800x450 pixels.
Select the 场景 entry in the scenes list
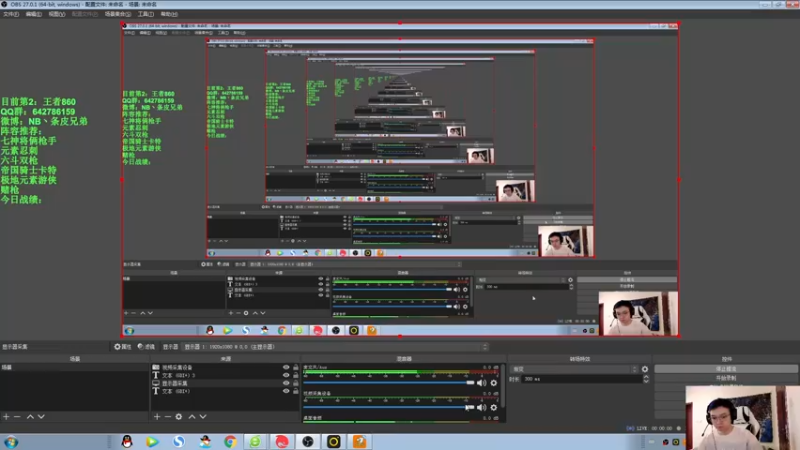click(74, 367)
